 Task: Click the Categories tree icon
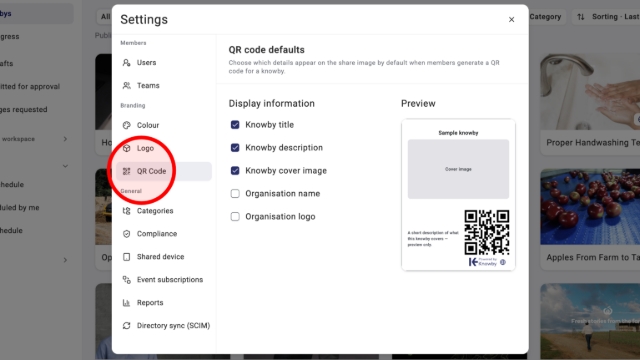pos(127,211)
